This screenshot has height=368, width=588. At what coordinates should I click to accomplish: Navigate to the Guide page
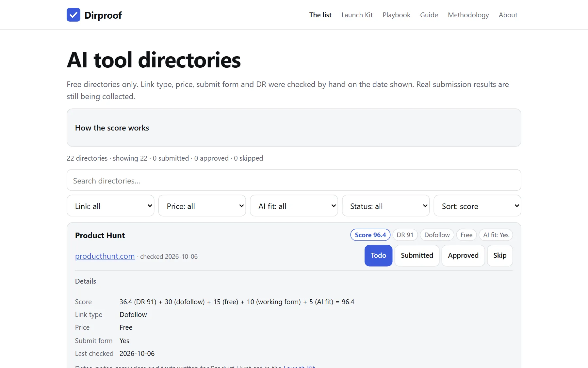point(429,15)
